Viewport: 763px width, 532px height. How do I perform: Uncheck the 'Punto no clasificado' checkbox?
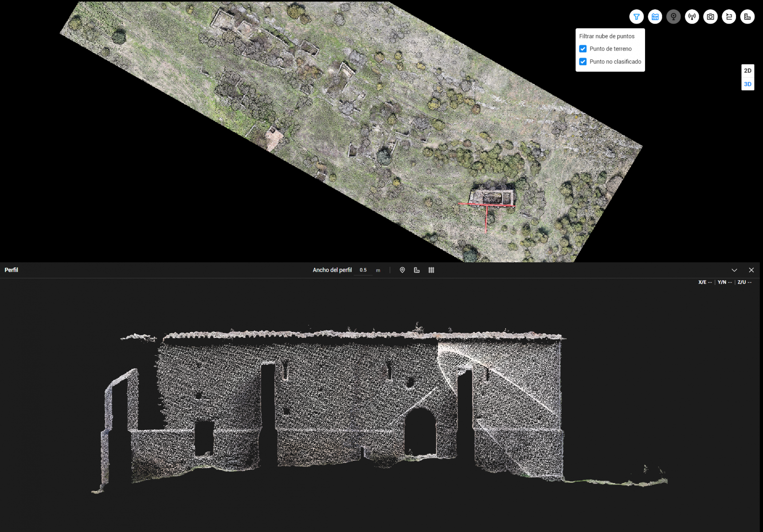click(583, 62)
